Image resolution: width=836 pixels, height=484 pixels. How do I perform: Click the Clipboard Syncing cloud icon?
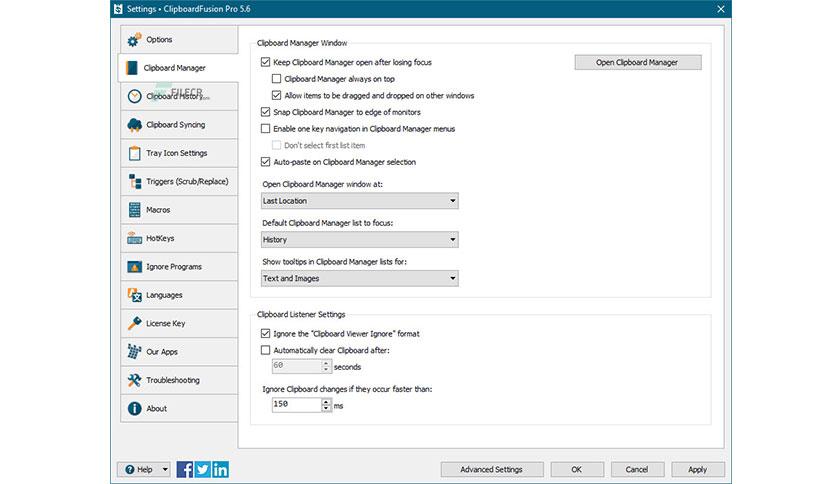click(x=134, y=125)
